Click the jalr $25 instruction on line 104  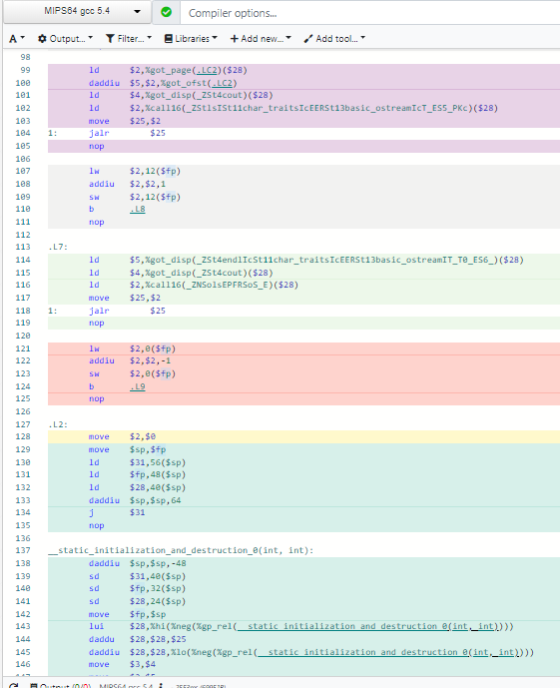click(127, 133)
